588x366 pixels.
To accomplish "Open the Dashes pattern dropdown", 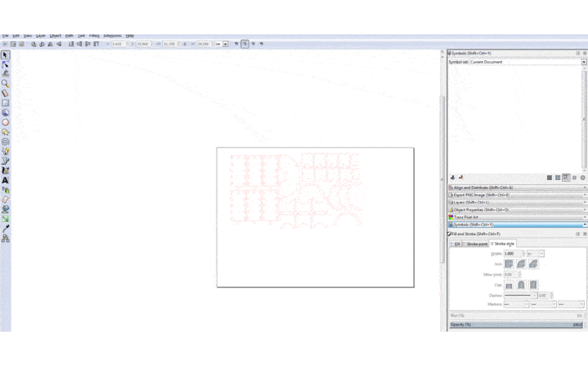I will [x=521, y=296].
